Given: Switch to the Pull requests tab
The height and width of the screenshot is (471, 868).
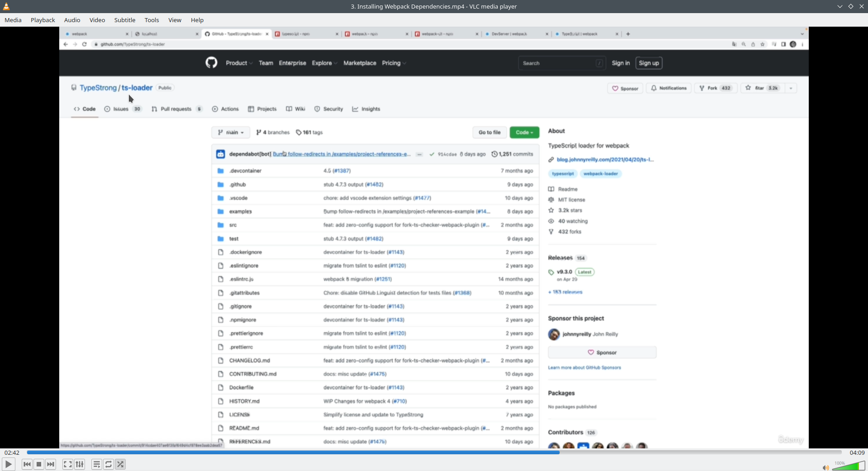Looking at the screenshot, I should 177,109.
